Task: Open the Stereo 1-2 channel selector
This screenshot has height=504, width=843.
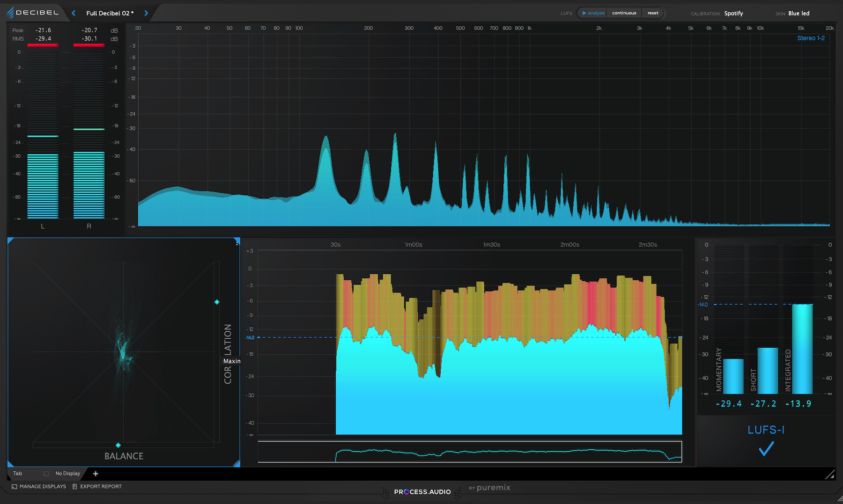Action: pos(811,38)
